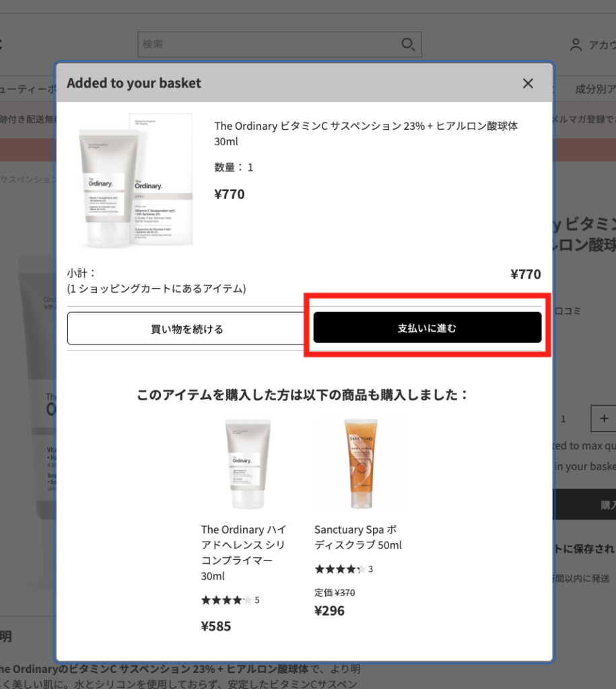Click the ¥585 primer price
Image resolution: width=616 pixels, height=689 pixels.
tap(216, 626)
